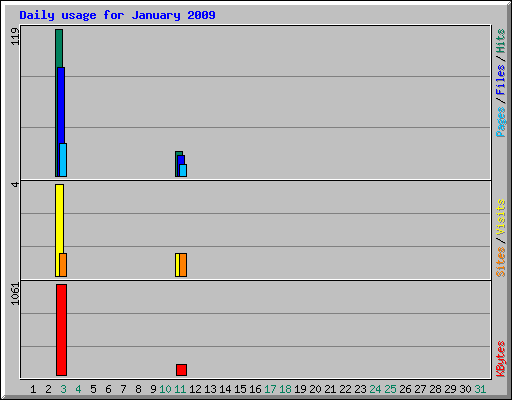Click the red KBytes bar for day 11
Image resolution: width=512 pixels, height=400 pixels.
tap(181, 370)
